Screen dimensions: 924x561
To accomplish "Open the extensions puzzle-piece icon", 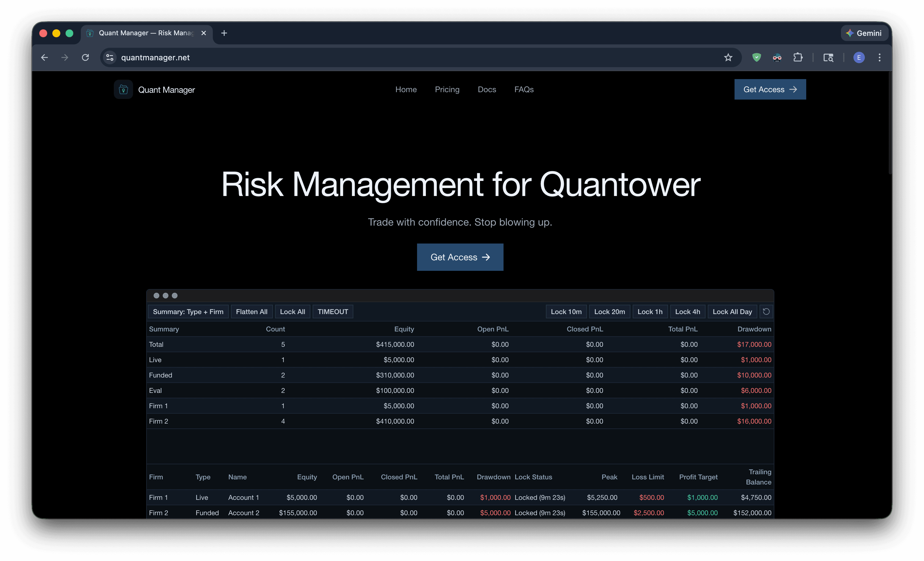I will [798, 57].
